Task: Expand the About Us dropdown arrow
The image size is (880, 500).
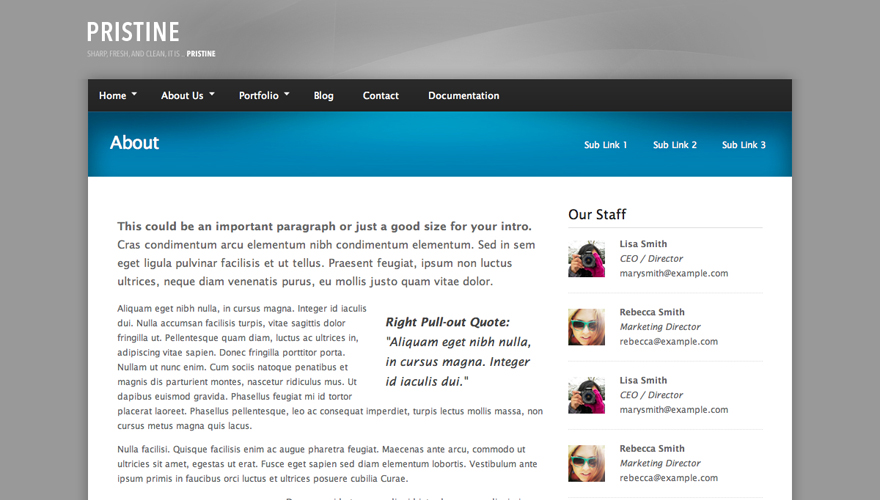Action: (212, 94)
